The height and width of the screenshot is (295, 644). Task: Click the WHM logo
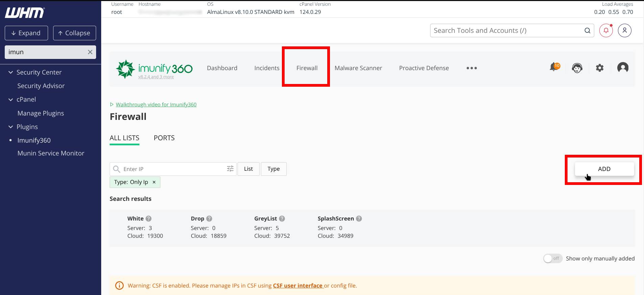[x=25, y=13]
